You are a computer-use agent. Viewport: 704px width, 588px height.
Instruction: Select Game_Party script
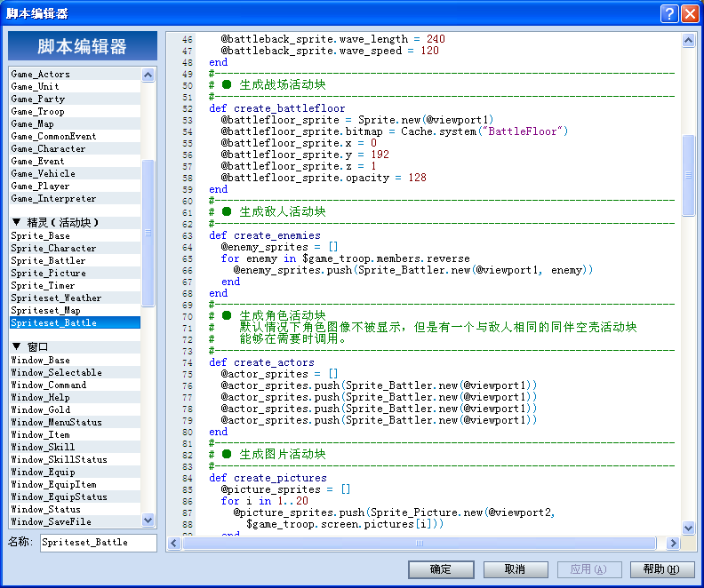(x=75, y=99)
